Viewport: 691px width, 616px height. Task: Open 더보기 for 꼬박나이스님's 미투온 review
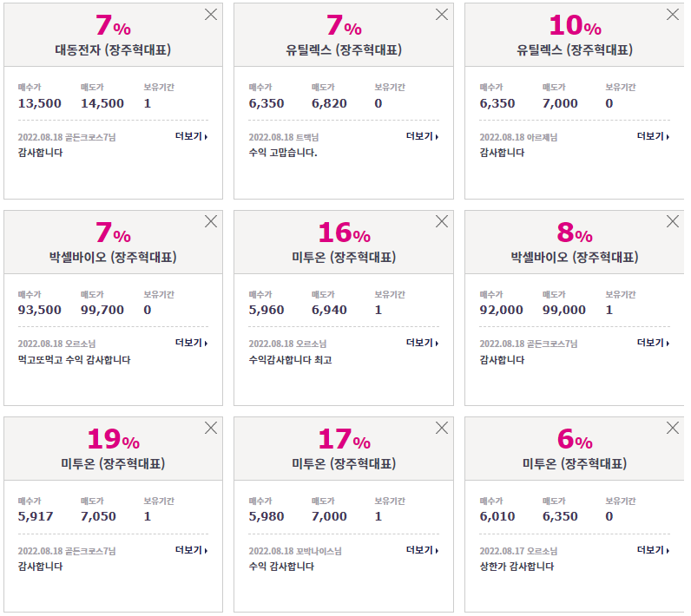[x=422, y=550]
